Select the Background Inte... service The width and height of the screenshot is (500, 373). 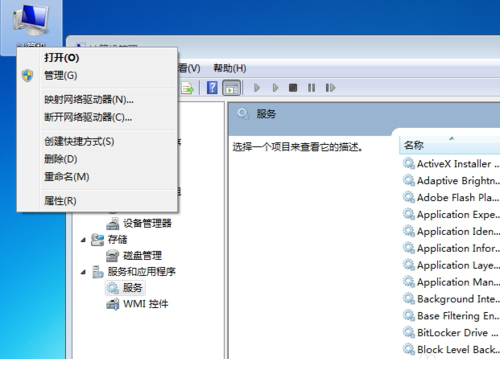point(458,299)
